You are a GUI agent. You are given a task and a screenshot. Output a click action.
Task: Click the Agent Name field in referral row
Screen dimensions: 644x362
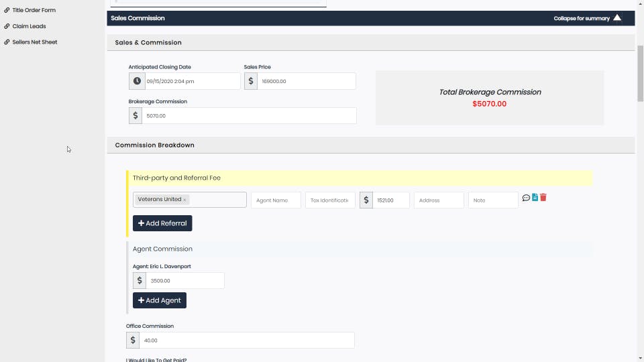[276, 200]
